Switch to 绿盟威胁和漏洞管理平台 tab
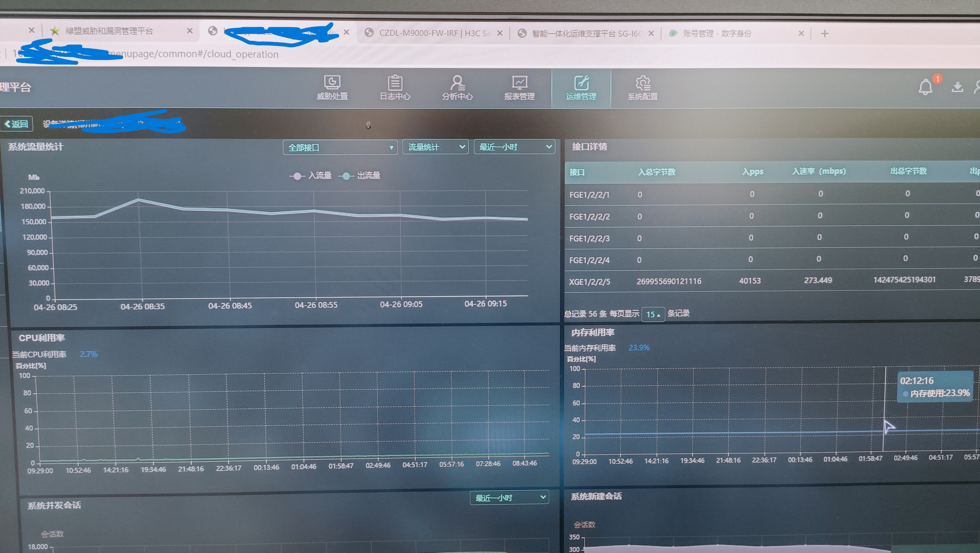 click(x=109, y=31)
